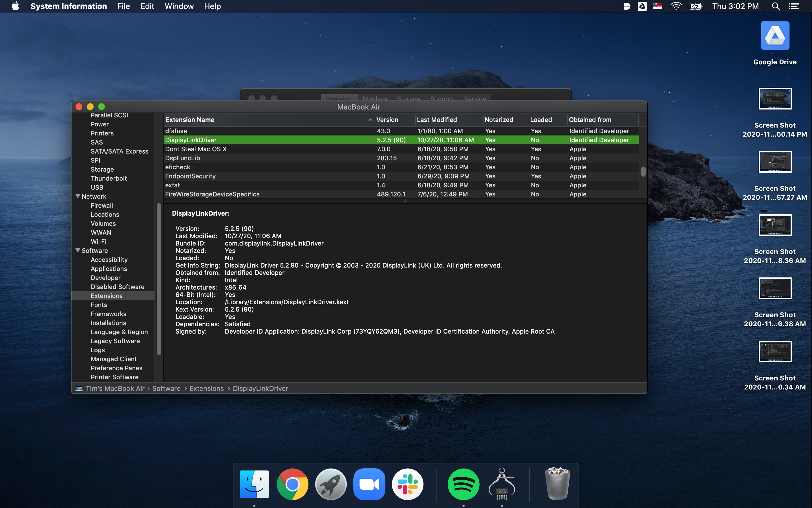The image size is (812, 508).
Task: Click the sidebar vertical scrollbar
Action: (159, 279)
